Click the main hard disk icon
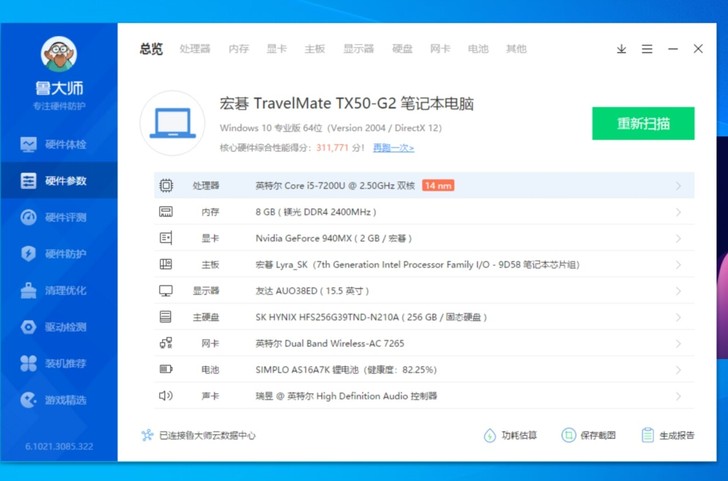Screen dimensions: 728x481 point(166,317)
